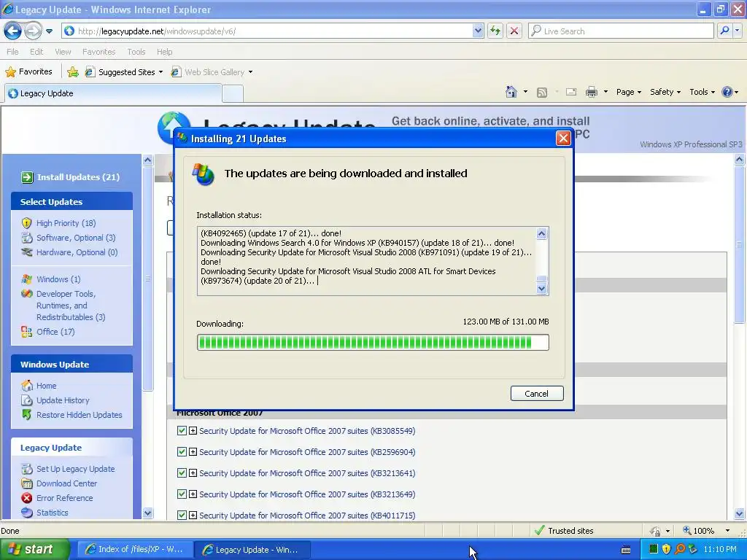Click the green download progress bar
The height and width of the screenshot is (560, 747).
[x=373, y=343]
